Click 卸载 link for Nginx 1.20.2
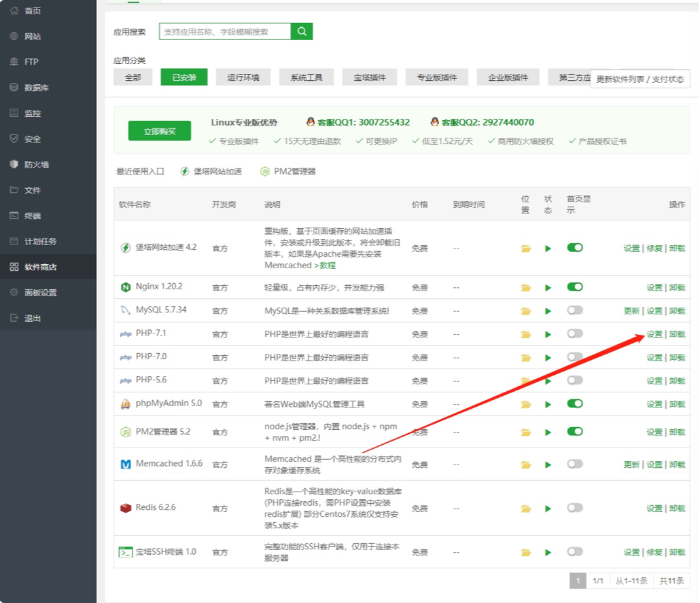The image size is (700, 603). pyautogui.click(x=677, y=288)
